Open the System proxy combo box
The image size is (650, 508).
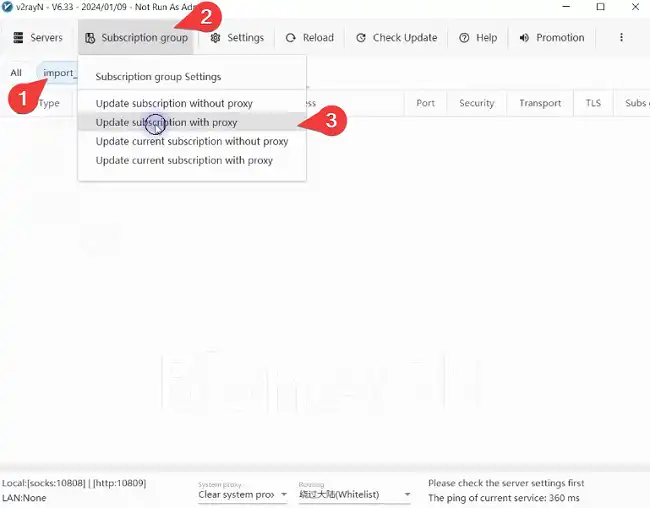point(243,495)
